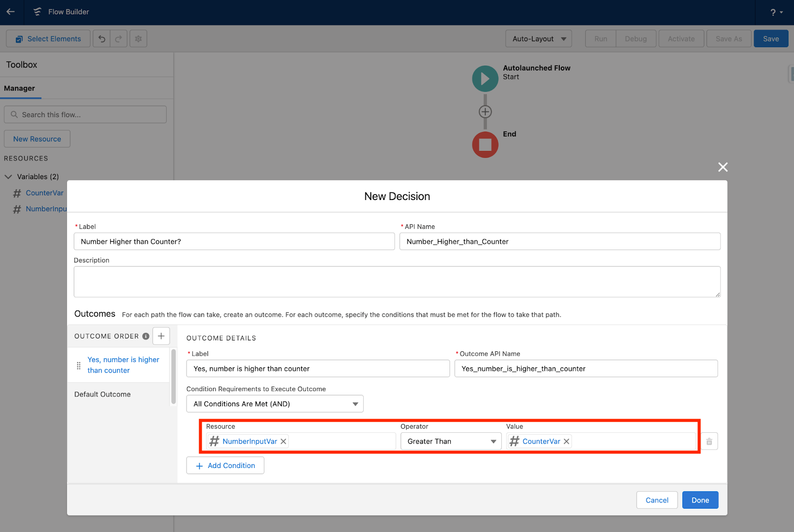Delete the condition row via trash icon
This screenshot has width=794, height=532.
(x=709, y=441)
